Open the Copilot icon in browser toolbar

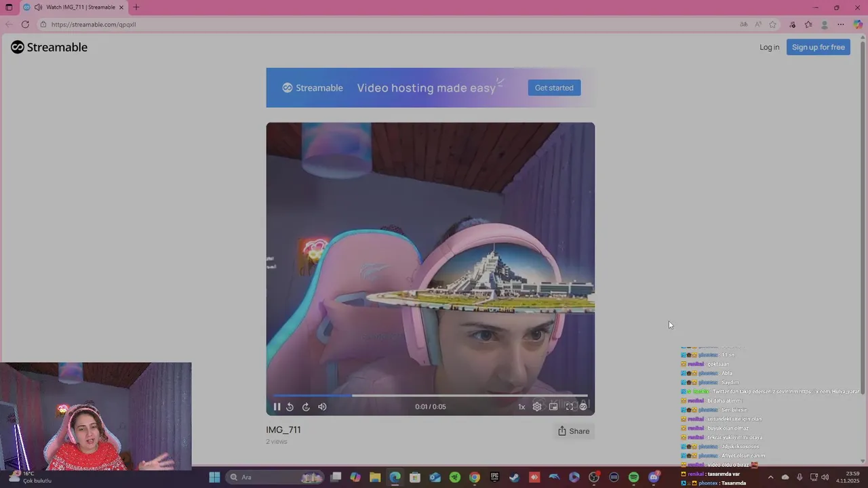[858, 24]
